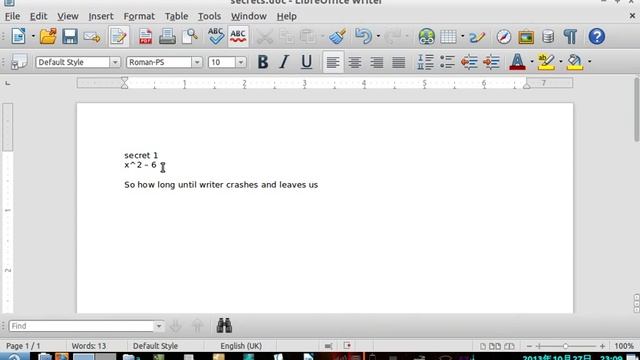Viewport: 640px width, 360px height.
Task: Open the Window menu
Action: coord(249,16)
